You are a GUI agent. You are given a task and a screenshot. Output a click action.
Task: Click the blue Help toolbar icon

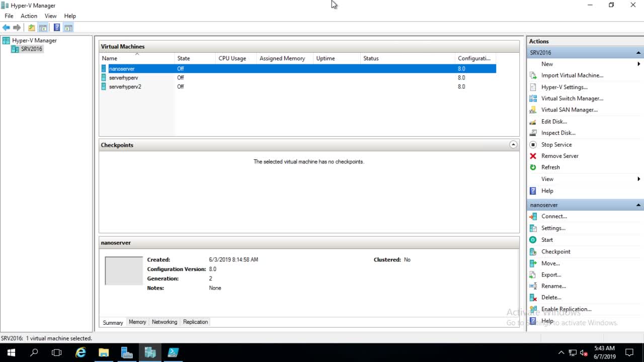point(57,28)
